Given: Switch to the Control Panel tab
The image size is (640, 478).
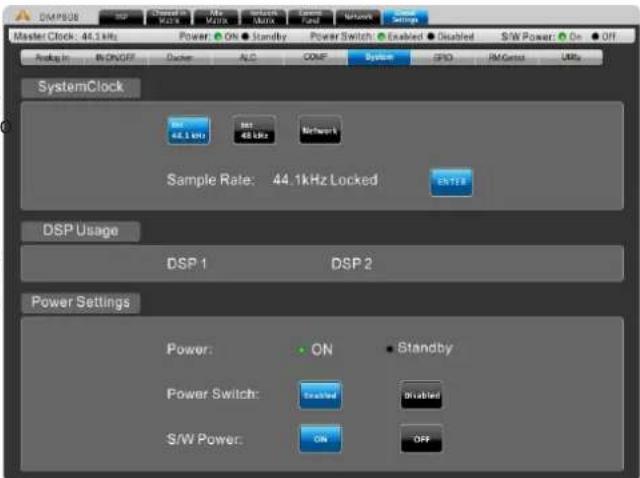Looking at the screenshot, I should coord(310,17).
